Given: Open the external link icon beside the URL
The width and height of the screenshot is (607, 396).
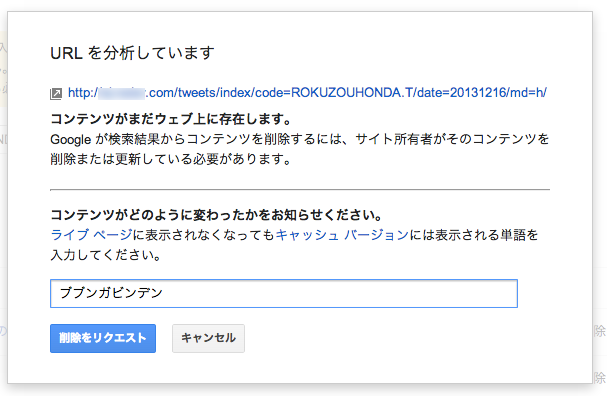Looking at the screenshot, I should point(56,94).
